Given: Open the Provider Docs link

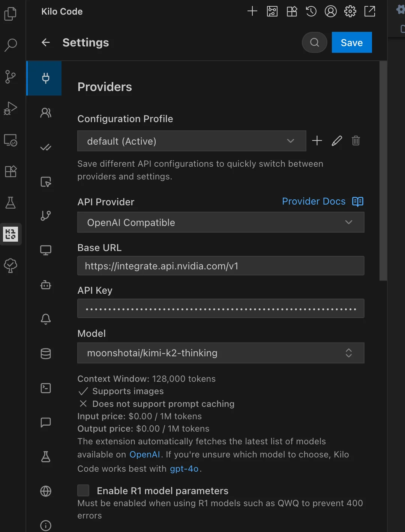Looking at the screenshot, I should [x=313, y=201].
